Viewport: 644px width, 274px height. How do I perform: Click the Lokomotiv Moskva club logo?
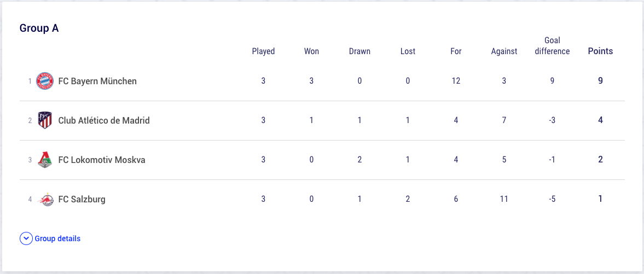coord(45,160)
